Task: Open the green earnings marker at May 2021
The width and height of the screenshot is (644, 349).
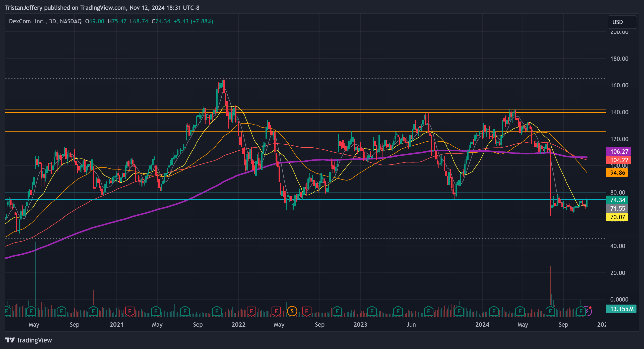Action: click(156, 311)
